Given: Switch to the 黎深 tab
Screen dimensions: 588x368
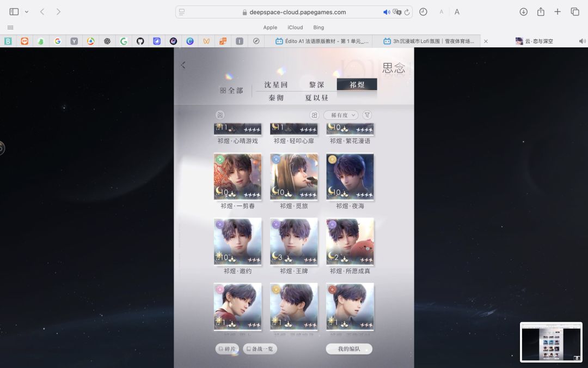Looking at the screenshot, I should pyautogui.click(x=316, y=85).
